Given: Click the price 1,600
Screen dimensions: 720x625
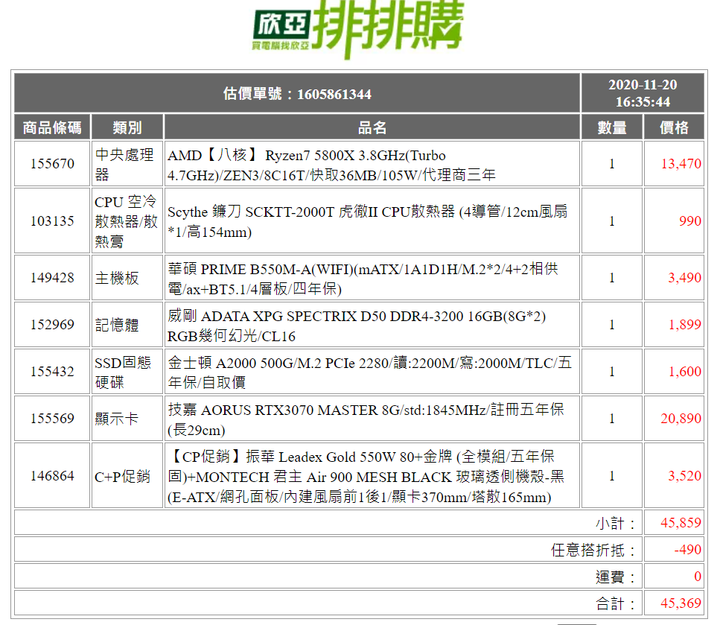Looking at the screenshot, I should (685, 372).
